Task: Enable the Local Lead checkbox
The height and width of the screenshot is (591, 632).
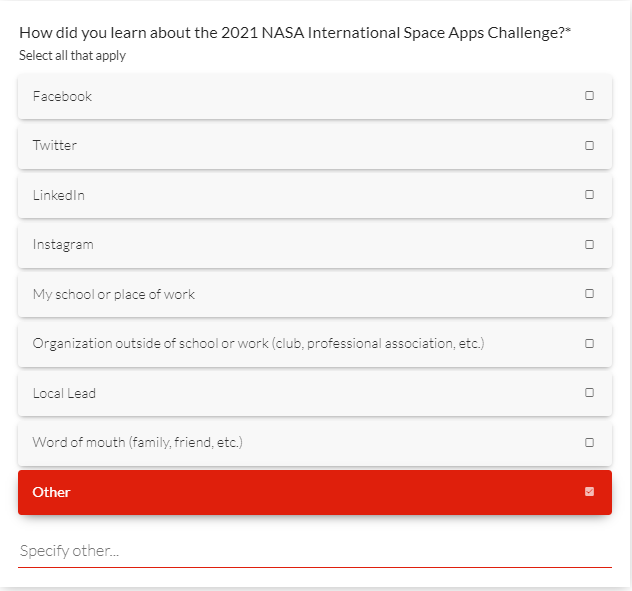Action: pos(589,393)
